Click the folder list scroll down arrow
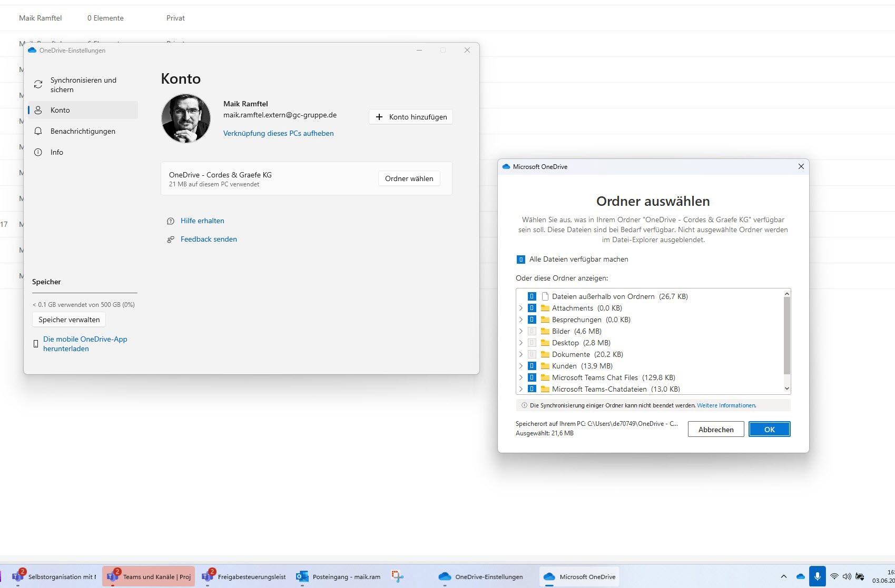 pos(787,388)
